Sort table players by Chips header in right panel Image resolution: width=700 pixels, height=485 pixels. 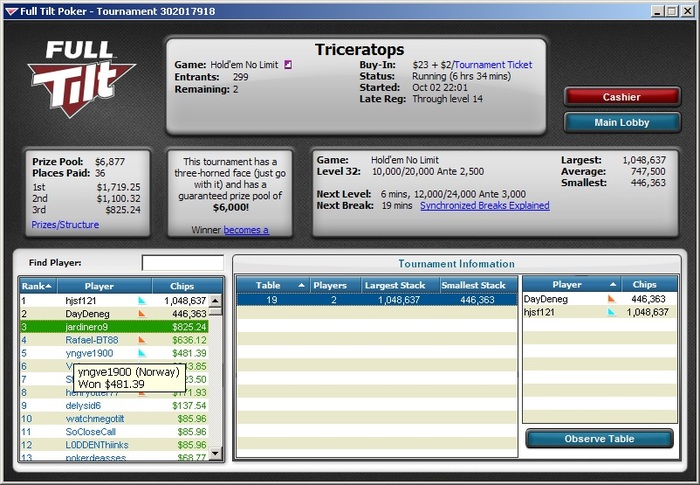(x=649, y=284)
